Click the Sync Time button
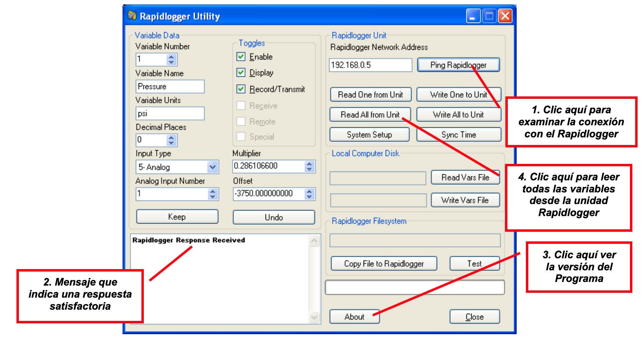 click(x=459, y=135)
